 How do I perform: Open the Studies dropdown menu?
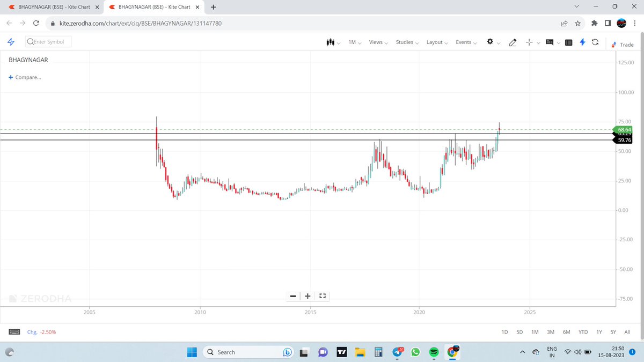407,42
